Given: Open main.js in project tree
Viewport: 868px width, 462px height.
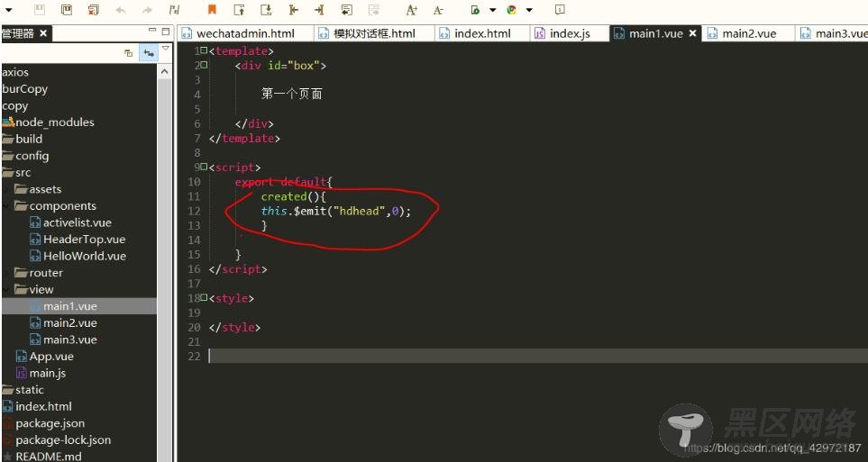Looking at the screenshot, I should click(x=47, y=373).
